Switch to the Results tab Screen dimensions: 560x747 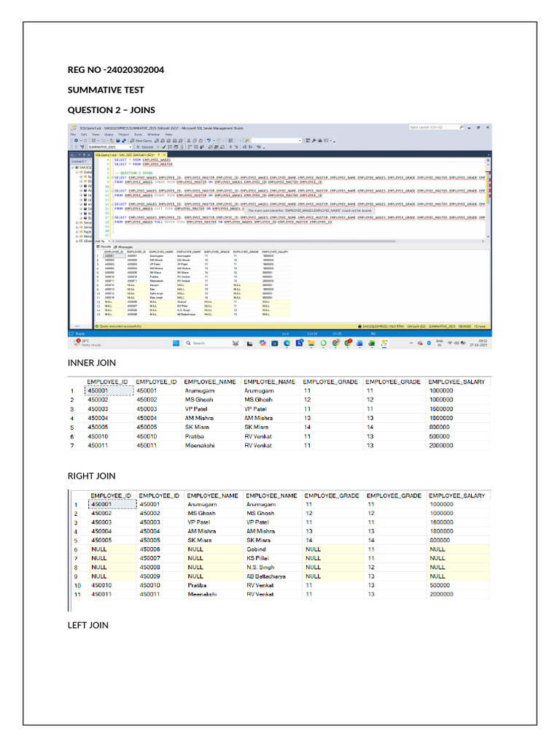104,247
